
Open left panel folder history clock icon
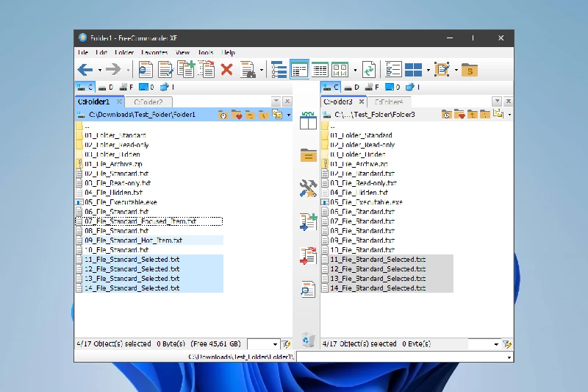tap(223, 115)
